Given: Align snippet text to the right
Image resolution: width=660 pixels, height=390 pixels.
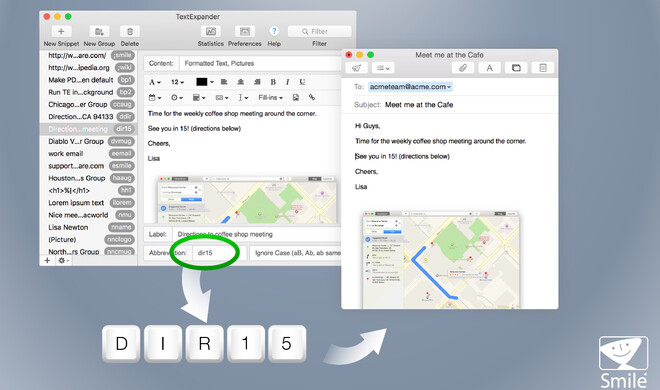Looking at the screenshot, I should pyautogui.click(x=257, y=82).
